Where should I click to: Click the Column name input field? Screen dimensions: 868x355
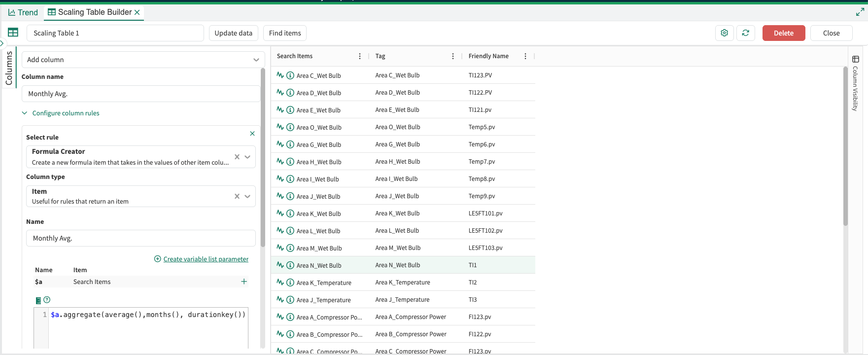(x=141, y=94)
